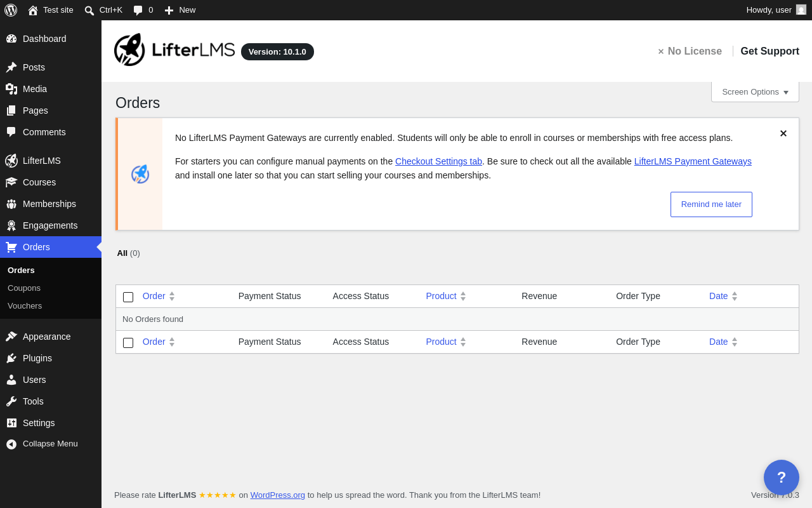Click the Version: 10.1.0 badge
This screenshot has height=508, width=812.
pyautogui.click(x=277, y=51)
